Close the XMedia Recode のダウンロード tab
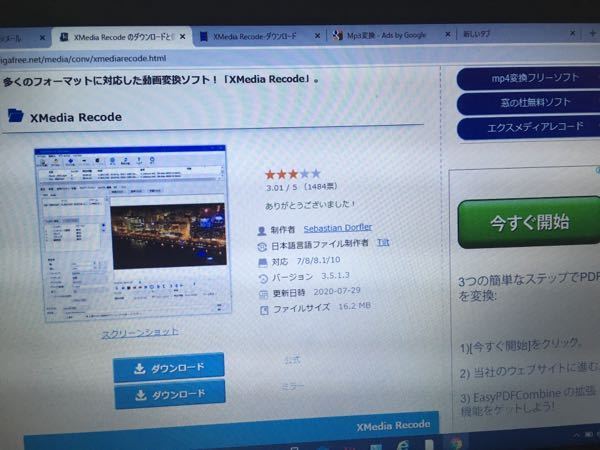The height and width of the screenshot is (450, 600). [x=183, y=37]
